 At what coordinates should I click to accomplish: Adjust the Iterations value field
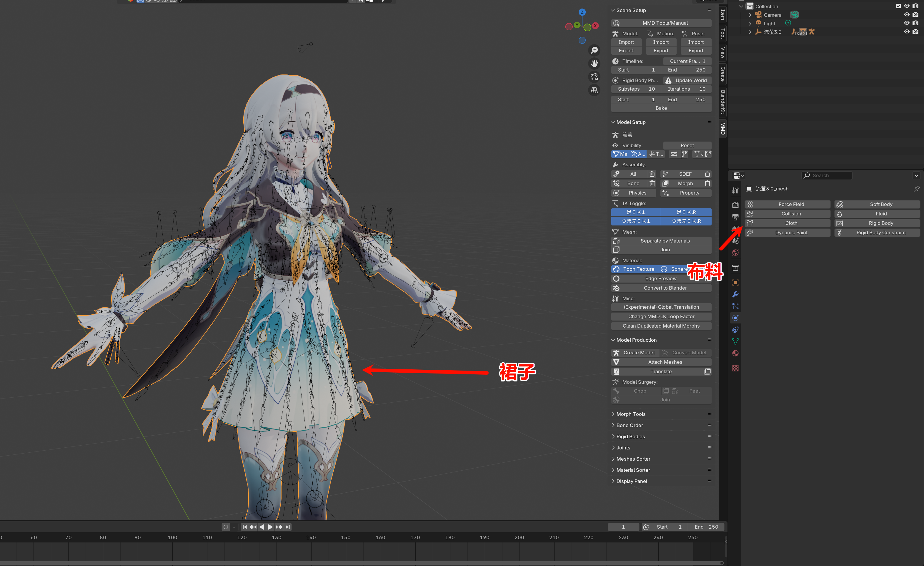click(x=686, y=89)
